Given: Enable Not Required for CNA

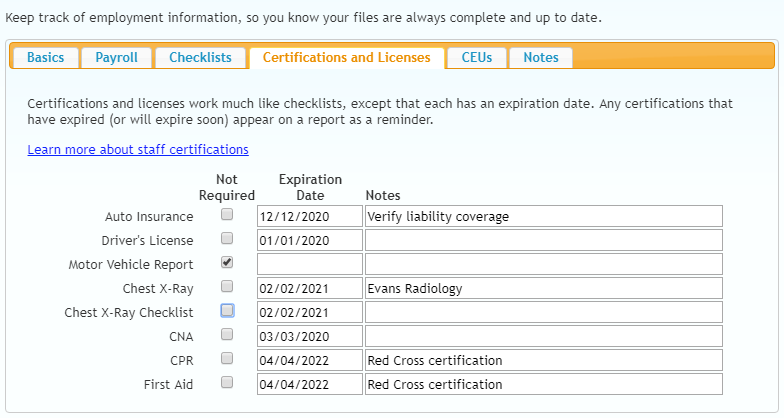Looking at the screenshot, I should pos(227,335).
